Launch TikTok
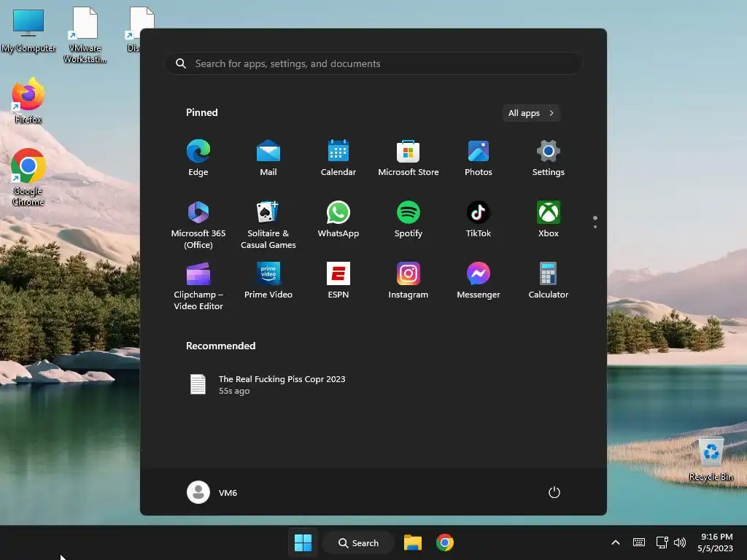This screenshot has height=560, width=747. pyautogui.click(x=479, y=219)
